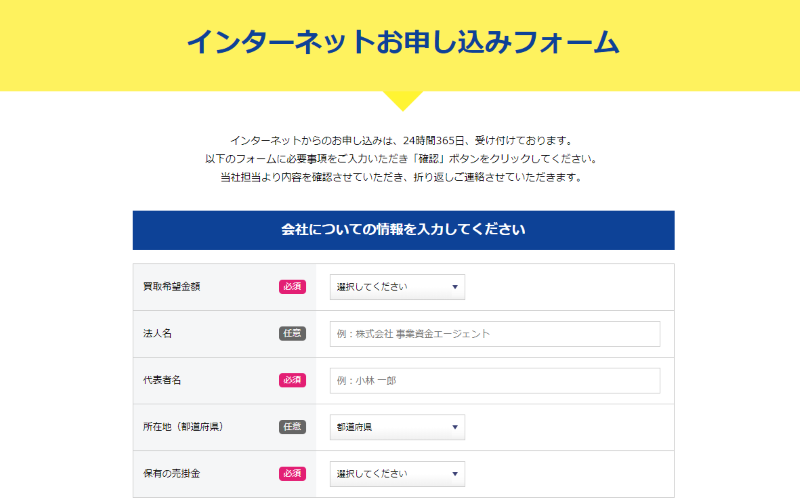This screenshot has height=504, width=800.
Task: Click the インターネットお申し込みフォーム page title
Action: 403,42
